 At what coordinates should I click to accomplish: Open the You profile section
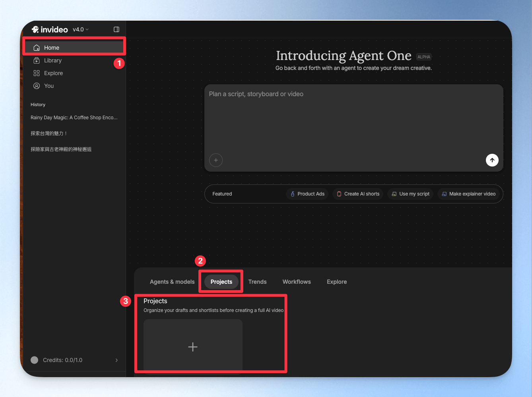[x=74, y=86]
